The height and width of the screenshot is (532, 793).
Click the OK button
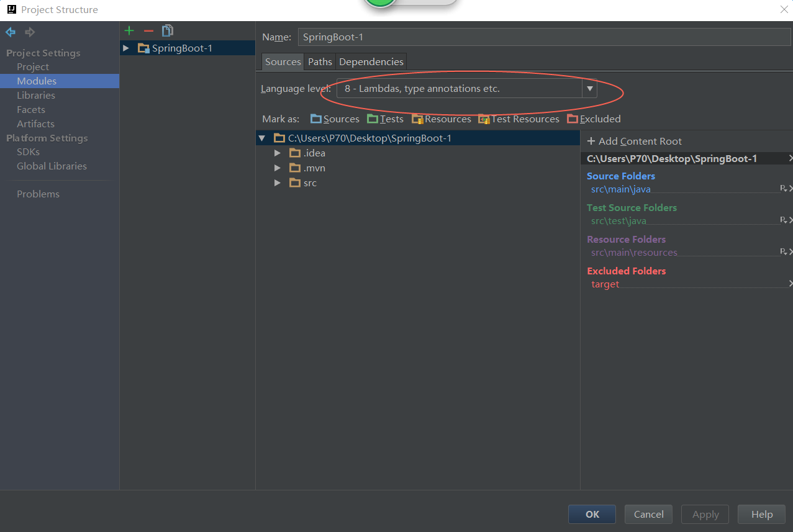point(592,514)
